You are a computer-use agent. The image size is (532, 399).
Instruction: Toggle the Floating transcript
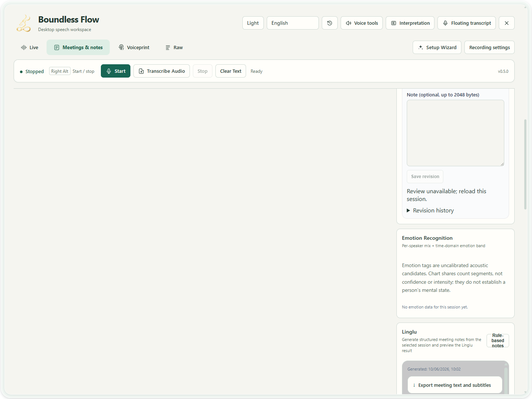pos(467,23)
